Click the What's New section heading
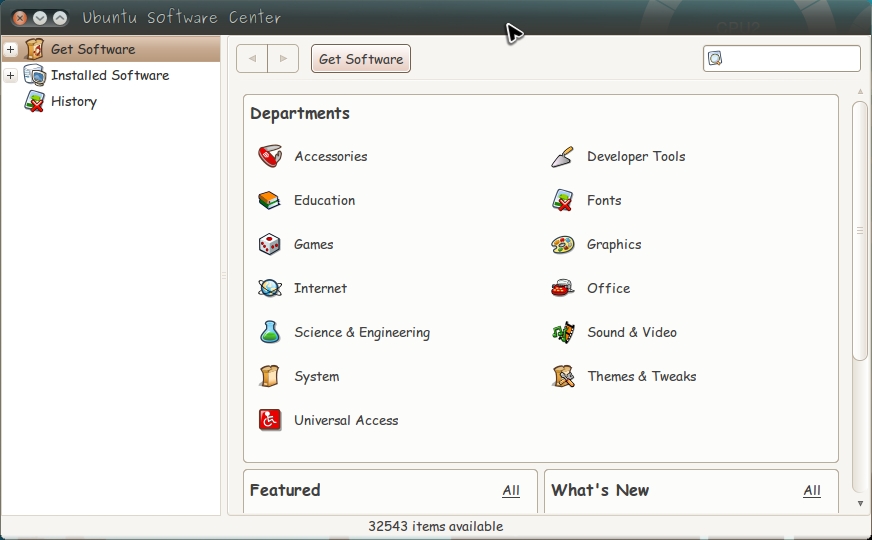872x540 pixels. (600, 490)
